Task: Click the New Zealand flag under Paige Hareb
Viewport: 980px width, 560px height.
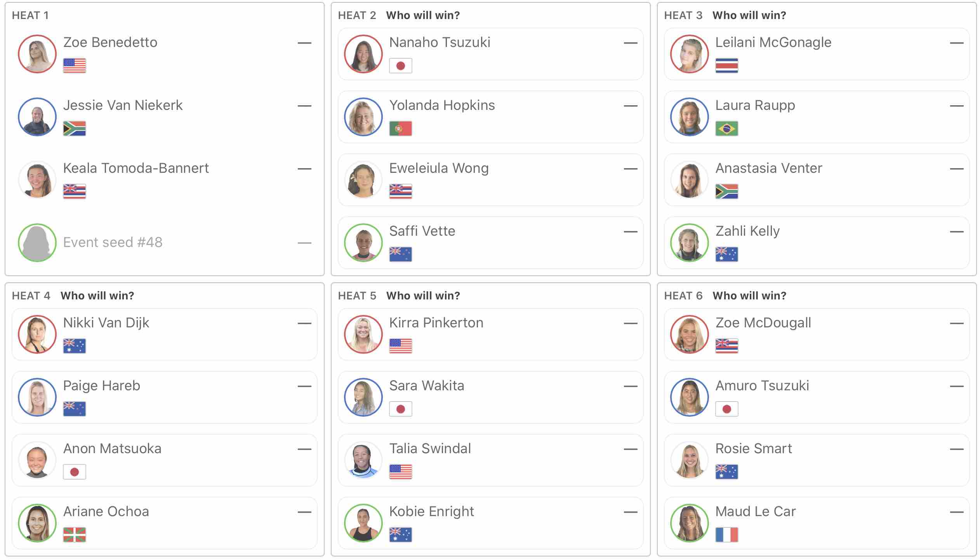Action: coord(75,409)
